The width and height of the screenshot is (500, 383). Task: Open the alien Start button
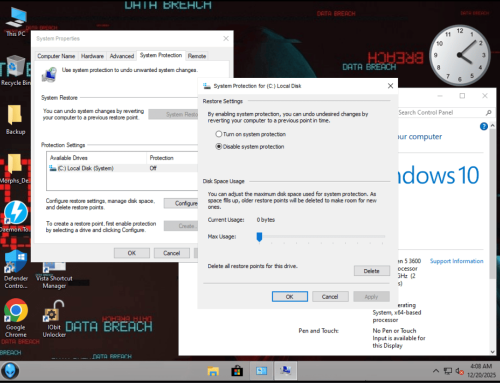(10, 371)
